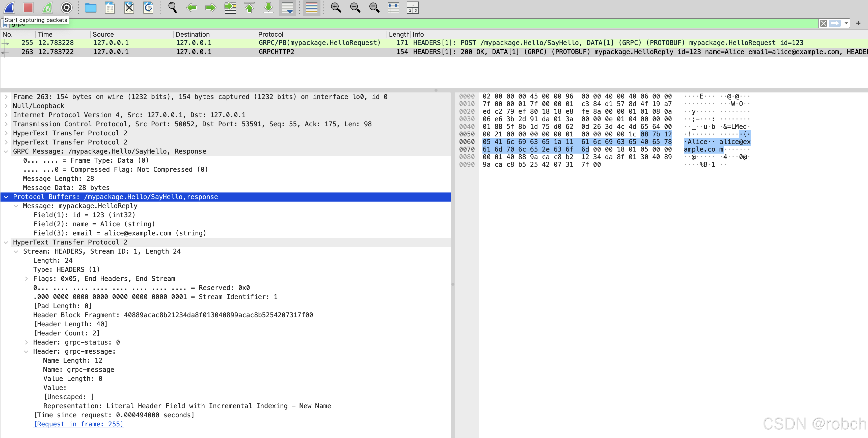Toggle auto-scroll to last packet during capture
This screenshot has height=438, width=868.
(x=288, y=7)
